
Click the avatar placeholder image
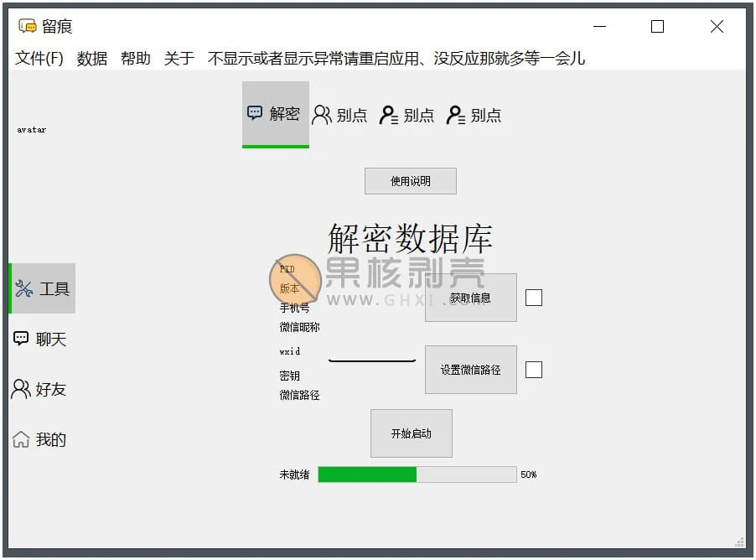pos(30,130)
